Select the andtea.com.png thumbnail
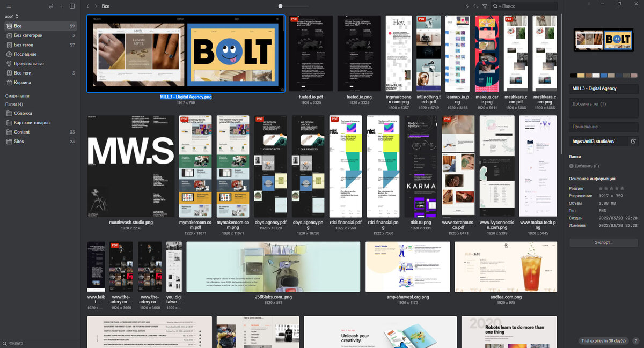644x348 pixels. click(506, 266)
